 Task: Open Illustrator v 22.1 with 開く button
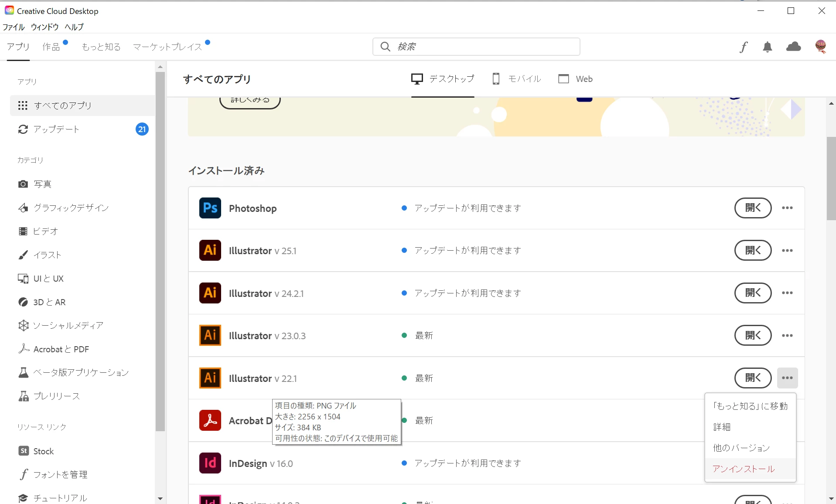coord(753,378)
